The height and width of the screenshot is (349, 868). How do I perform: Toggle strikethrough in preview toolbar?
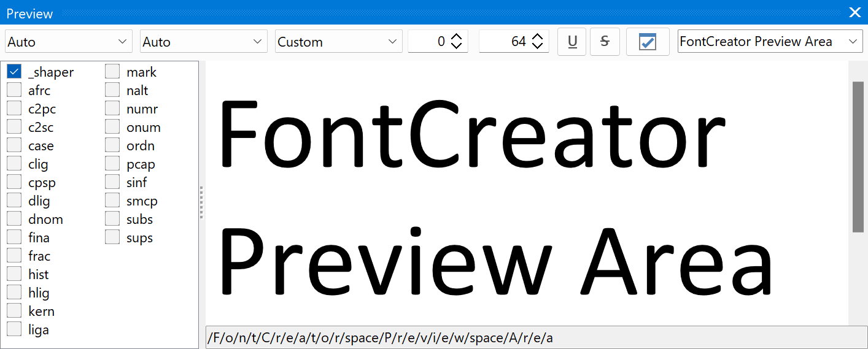[x=605, y=42]
